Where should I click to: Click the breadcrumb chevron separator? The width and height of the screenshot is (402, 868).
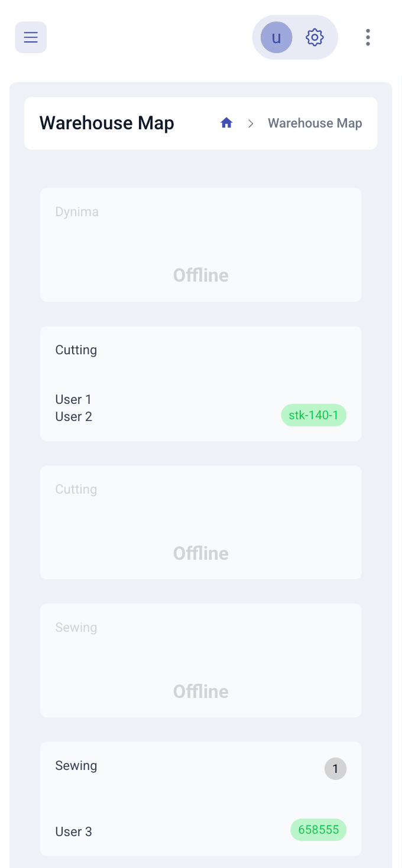[251, 123]
